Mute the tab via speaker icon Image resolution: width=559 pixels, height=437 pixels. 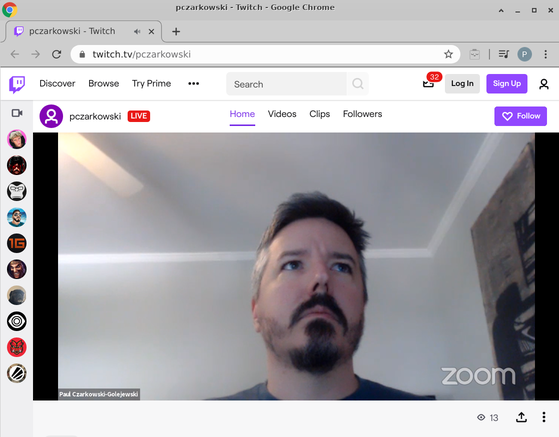[x=137, y=31]
